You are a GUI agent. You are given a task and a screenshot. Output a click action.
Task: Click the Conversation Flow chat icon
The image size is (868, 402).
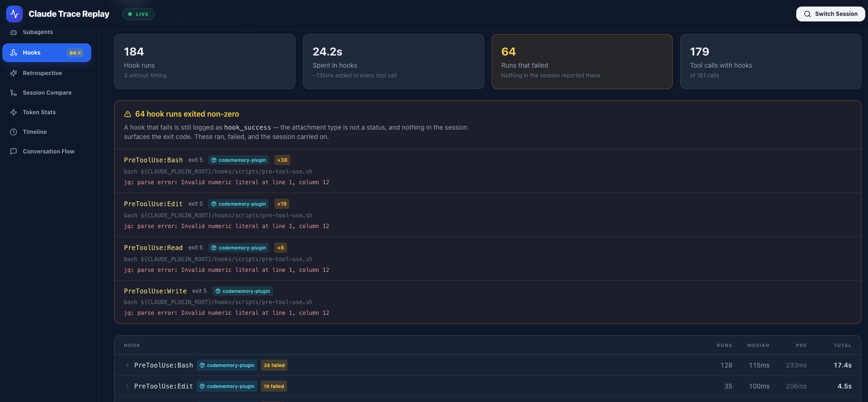(x=14, y=152)
